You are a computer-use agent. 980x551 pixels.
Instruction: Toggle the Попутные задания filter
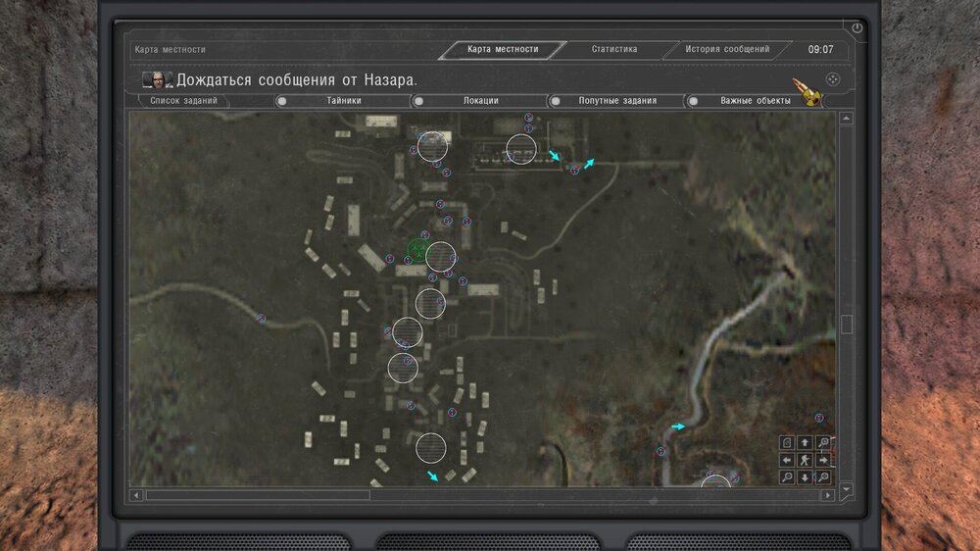coord(616,101)
